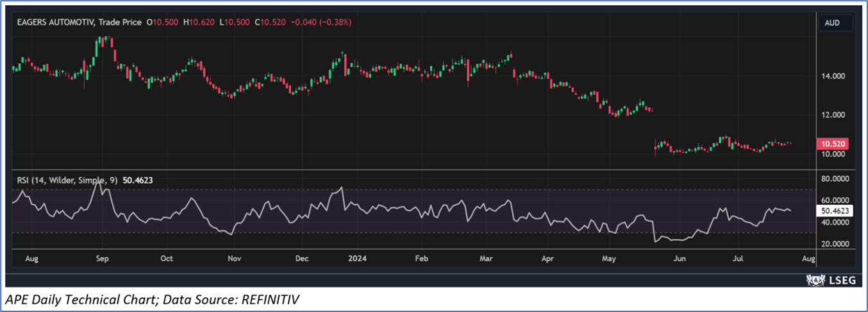The height and width of the screenshot is (312, 868).
Task: Click the Jun label on the time axis
Action: (680, 259)
